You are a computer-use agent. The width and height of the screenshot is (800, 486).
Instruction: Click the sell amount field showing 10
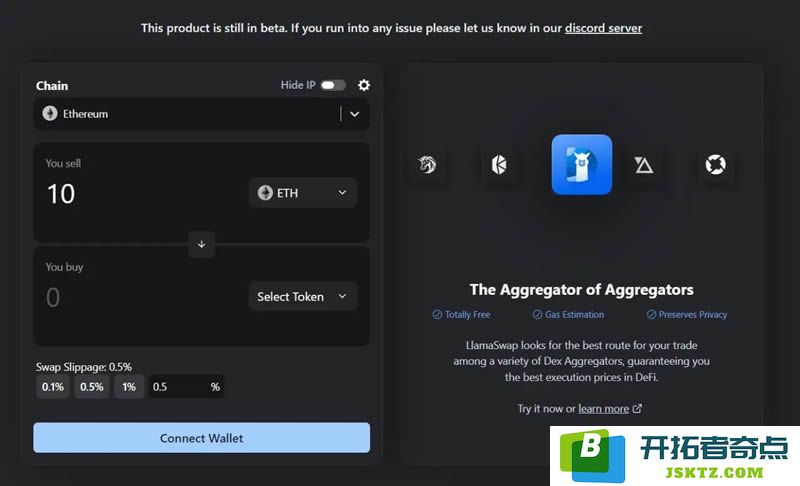(61, 194)
